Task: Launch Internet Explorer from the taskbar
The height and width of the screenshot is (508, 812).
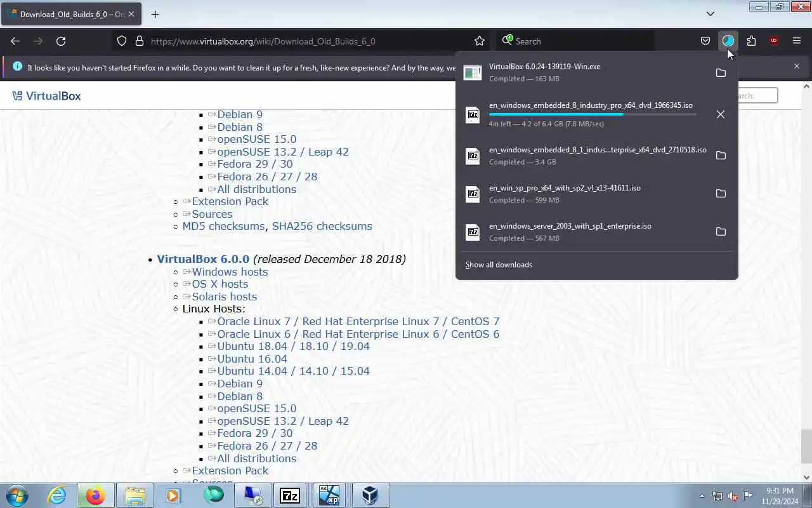Action: [57, 495]
